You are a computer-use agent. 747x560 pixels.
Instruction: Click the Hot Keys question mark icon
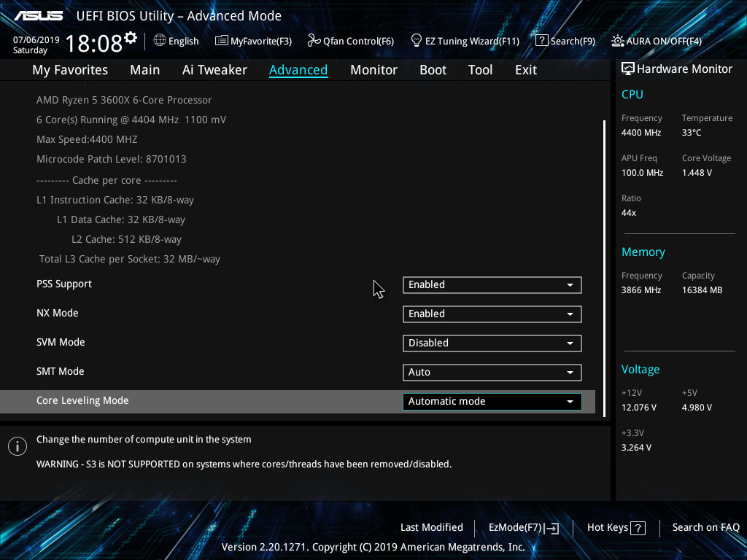coord(638,528)
